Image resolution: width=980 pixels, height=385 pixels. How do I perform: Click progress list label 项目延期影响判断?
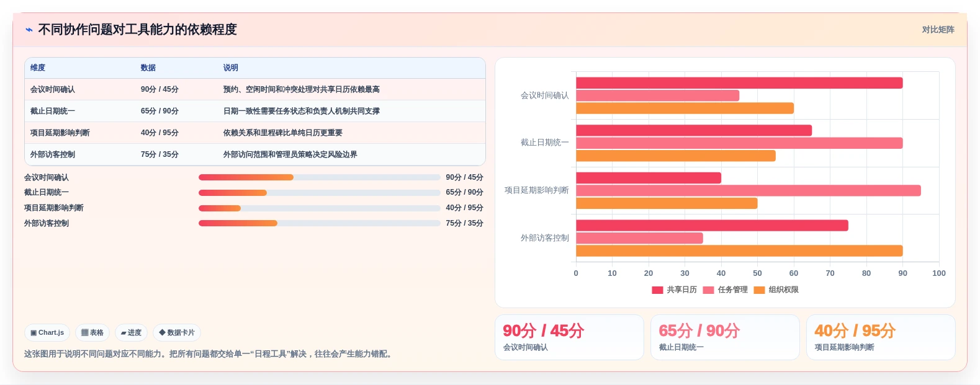[x=54, y=208]
